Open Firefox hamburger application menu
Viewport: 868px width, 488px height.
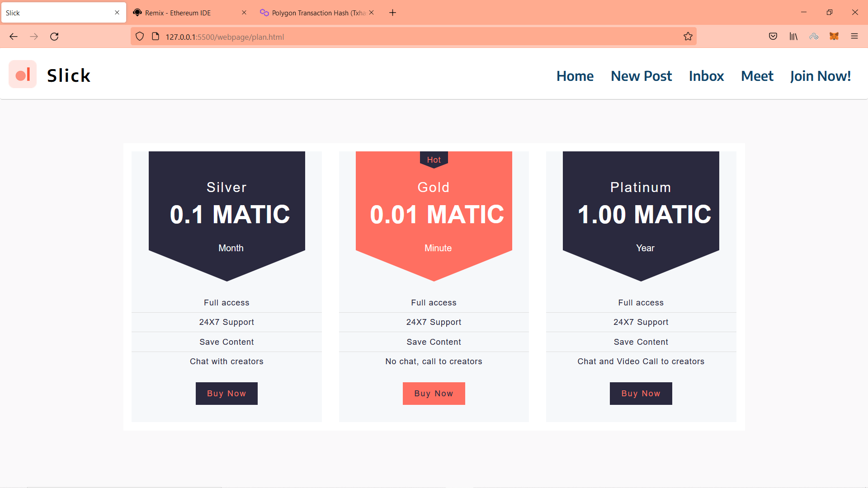(x=854, y=37)
